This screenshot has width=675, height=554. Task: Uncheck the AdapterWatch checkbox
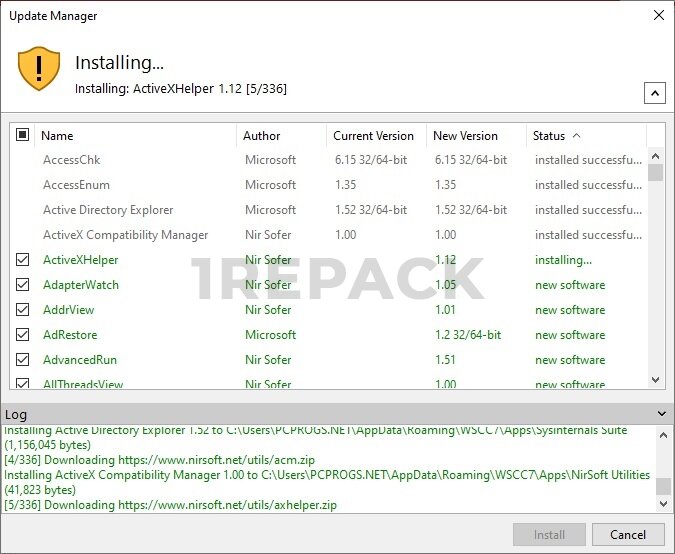(23, 285)
